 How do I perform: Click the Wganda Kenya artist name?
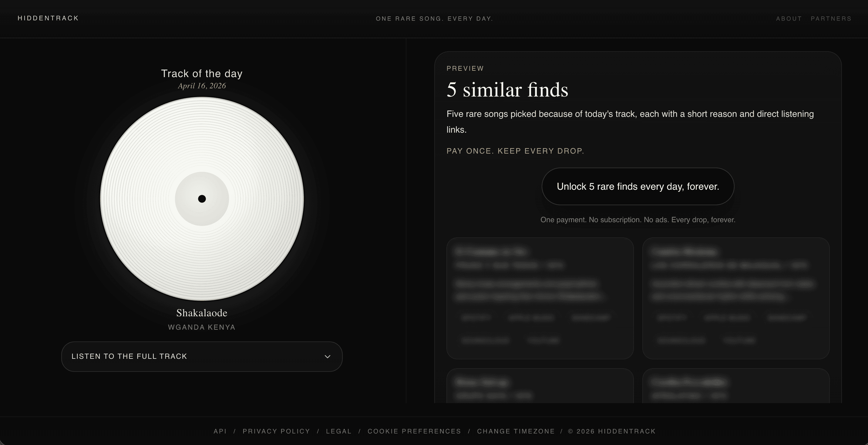[x=202, y=327]
